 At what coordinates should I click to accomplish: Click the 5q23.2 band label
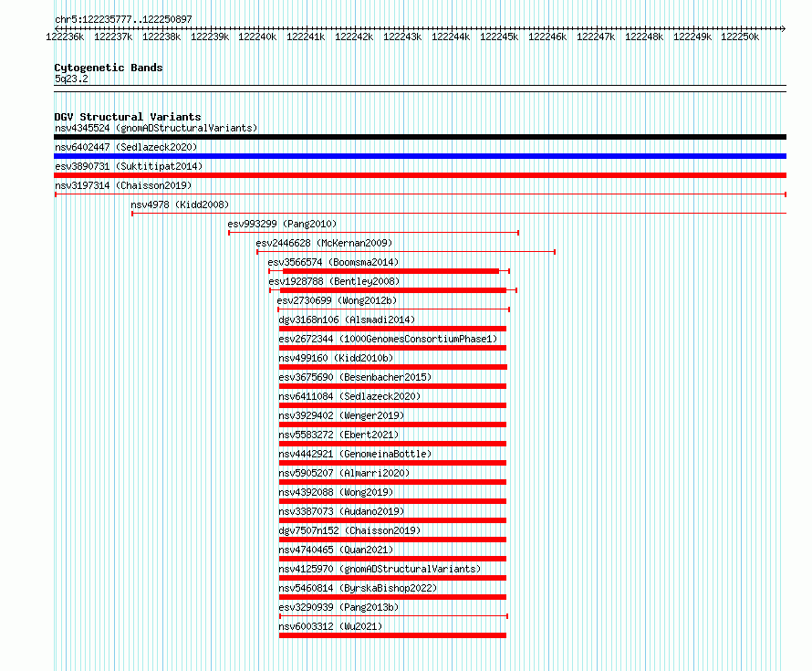(x=71, y=79)
